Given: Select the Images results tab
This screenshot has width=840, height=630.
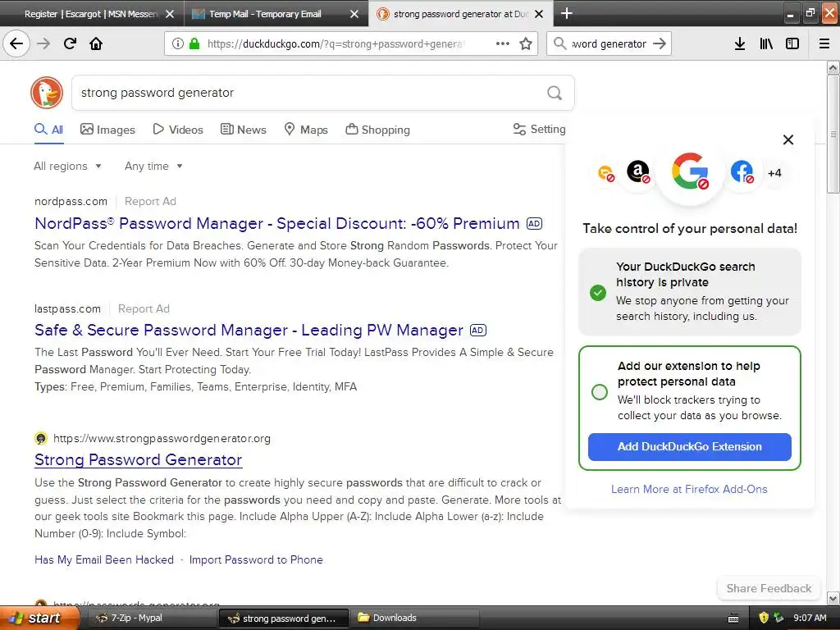Looking at the screenshot, I should (107, 130).
